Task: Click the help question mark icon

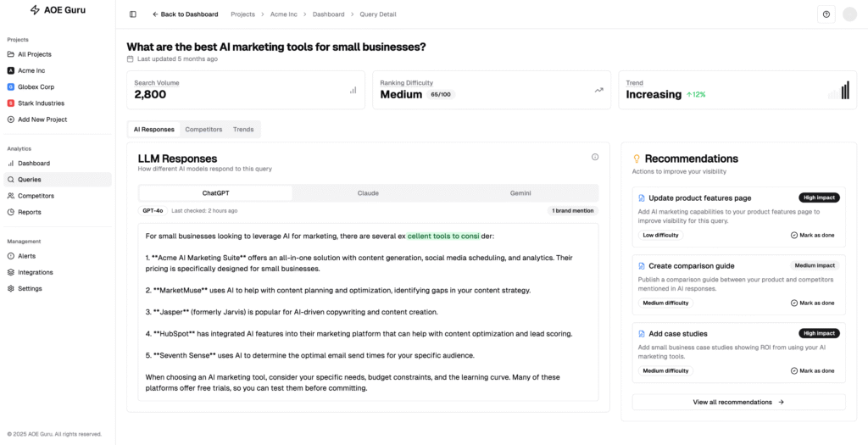Action: pyautogui.click(x=826, y=14)
